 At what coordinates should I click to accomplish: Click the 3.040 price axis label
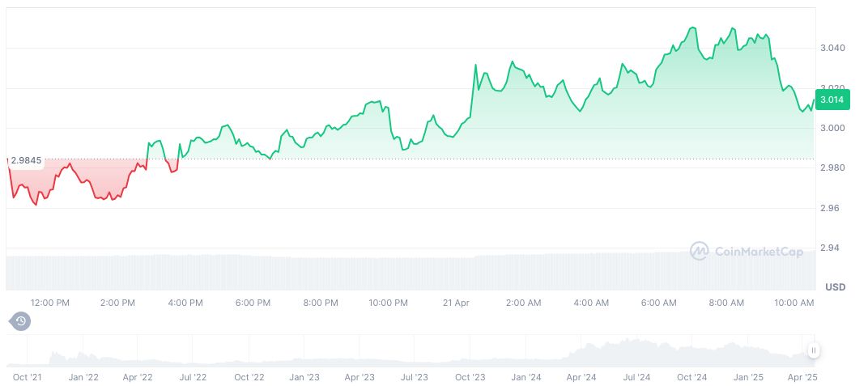point(832,49)
